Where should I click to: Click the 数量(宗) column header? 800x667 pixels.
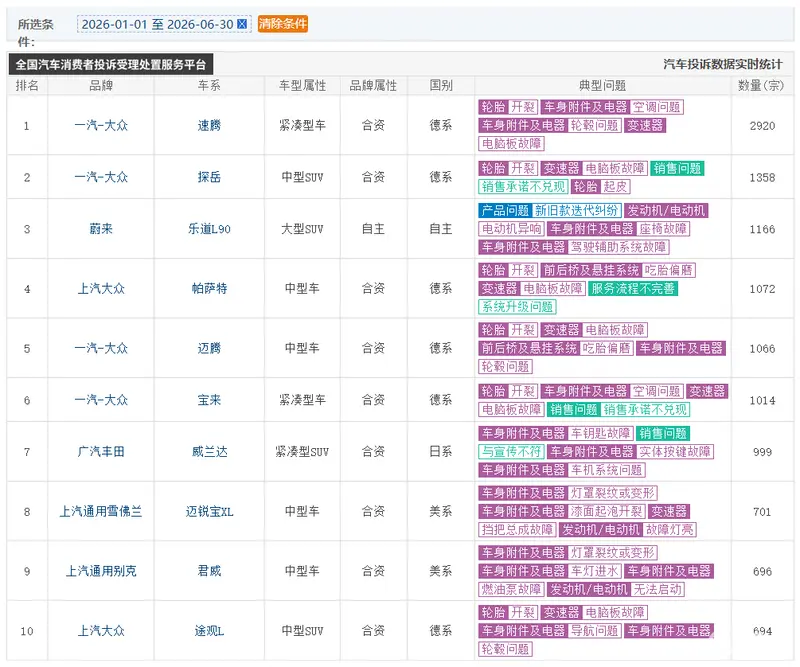click(761, 85)
